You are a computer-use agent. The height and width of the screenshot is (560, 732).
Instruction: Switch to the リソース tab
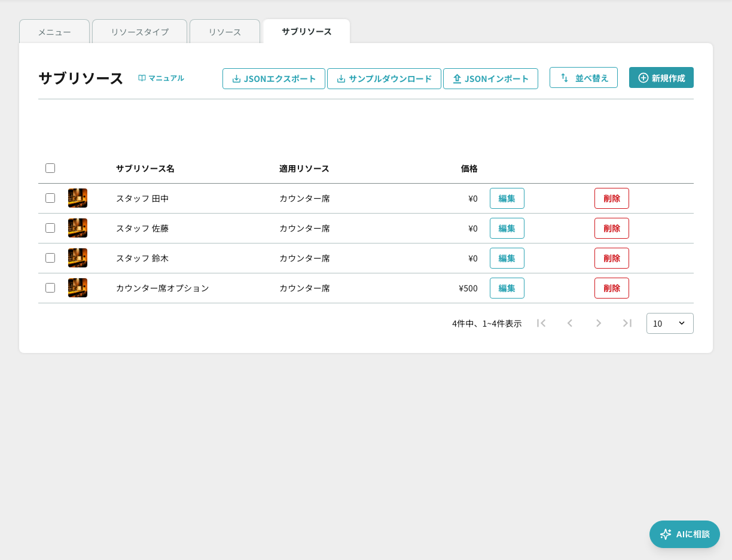coord(225,32)
